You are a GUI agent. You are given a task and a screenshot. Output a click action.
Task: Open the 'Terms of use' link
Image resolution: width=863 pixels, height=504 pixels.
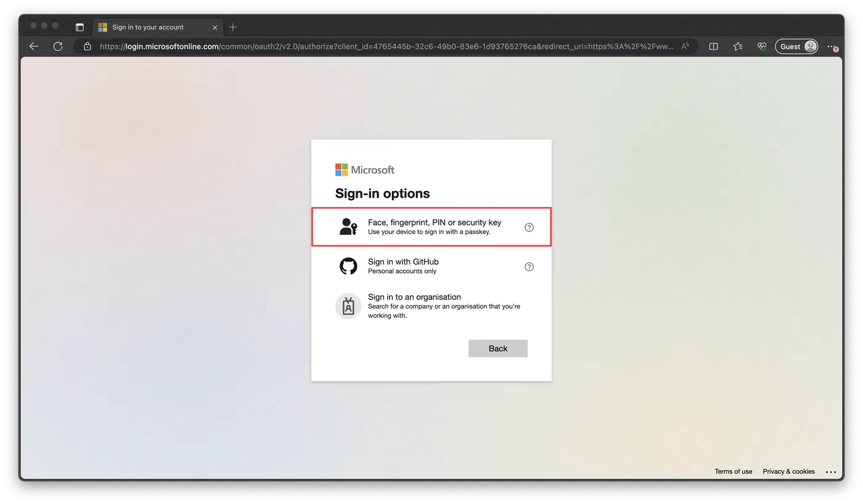click(734, 471)
